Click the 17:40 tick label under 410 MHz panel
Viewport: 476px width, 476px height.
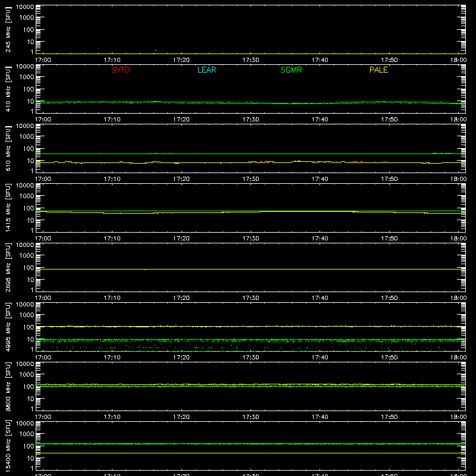[320, 120]
